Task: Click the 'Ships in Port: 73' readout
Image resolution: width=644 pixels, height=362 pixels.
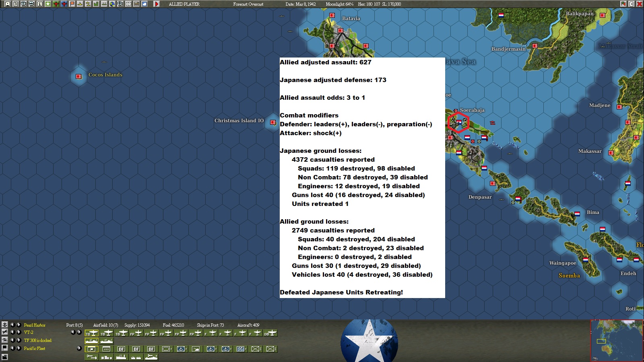Action: click(x=210, y=325)
